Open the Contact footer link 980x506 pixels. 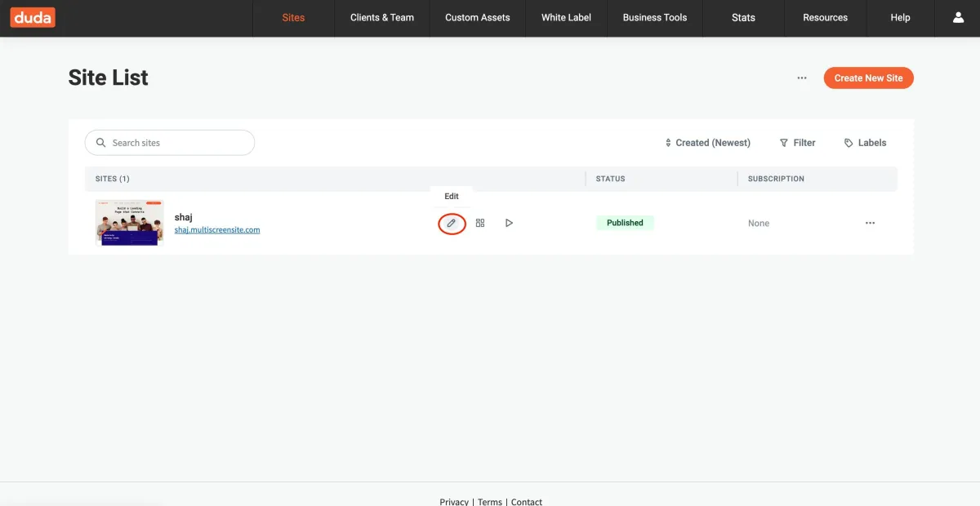(527, 501)
